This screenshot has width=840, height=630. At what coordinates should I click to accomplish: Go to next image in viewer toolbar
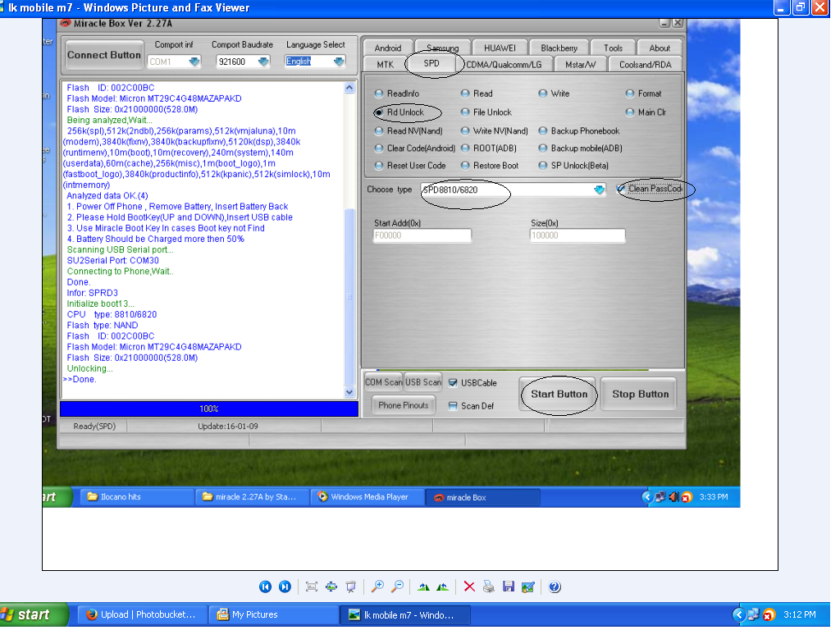tap(285, 587)
